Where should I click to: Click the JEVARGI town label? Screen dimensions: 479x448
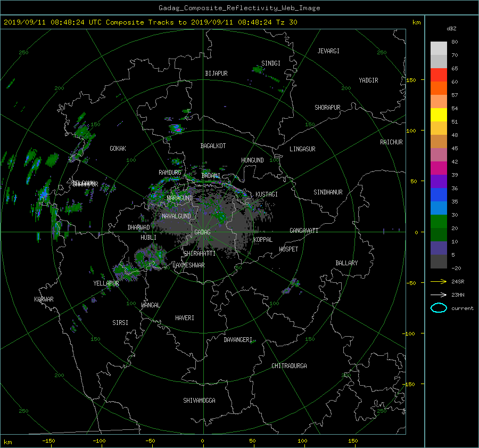click(x=328, y=51)
